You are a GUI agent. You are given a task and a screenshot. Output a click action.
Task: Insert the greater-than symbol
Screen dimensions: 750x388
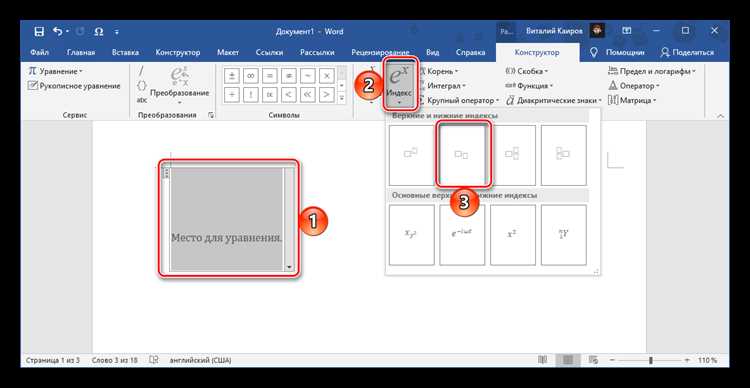point(326,94)
